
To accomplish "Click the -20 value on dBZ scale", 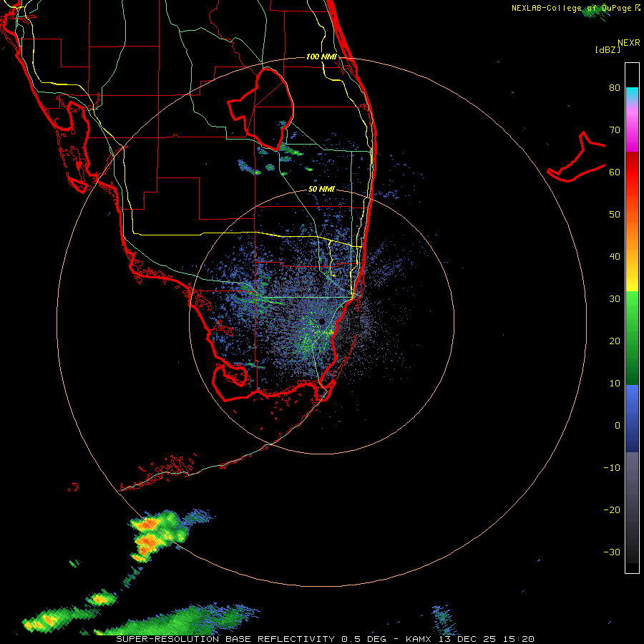I will pyautogui.click(x=612, y=509).
